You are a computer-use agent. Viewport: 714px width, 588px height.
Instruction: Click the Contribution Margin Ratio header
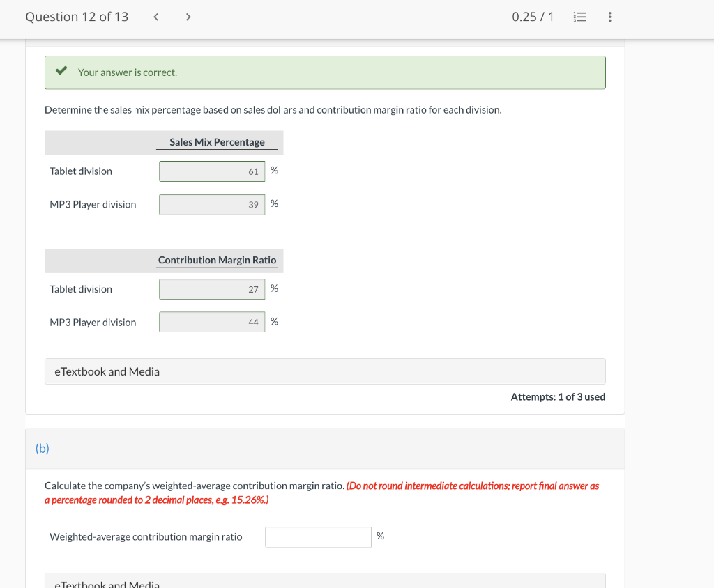tap(218, 260)
